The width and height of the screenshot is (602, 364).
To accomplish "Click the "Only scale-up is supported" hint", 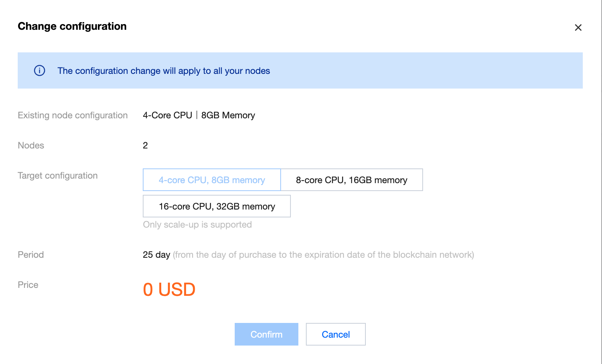I will click(197, 225).
